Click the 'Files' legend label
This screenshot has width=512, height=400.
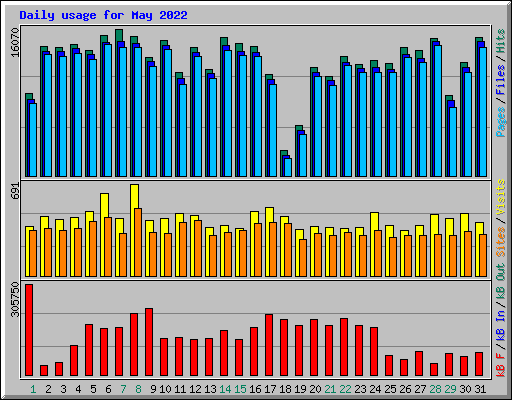coord(500,80)
